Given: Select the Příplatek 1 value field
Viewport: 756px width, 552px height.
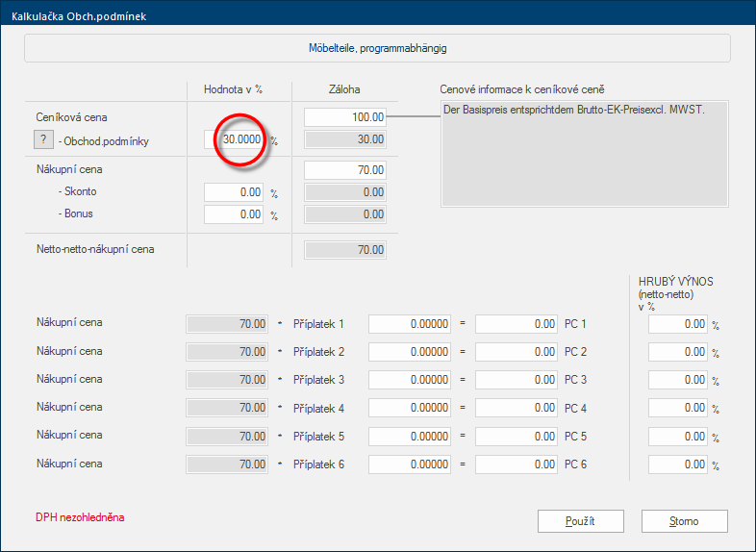Looking at the screenshot, I should tap(410, 324).
